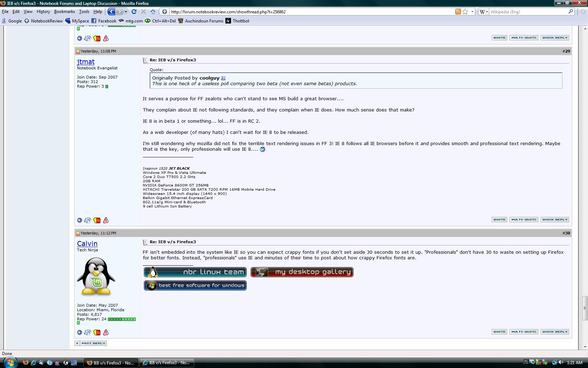Click the post icon next to Calvin's post title

tap(145, 242)
